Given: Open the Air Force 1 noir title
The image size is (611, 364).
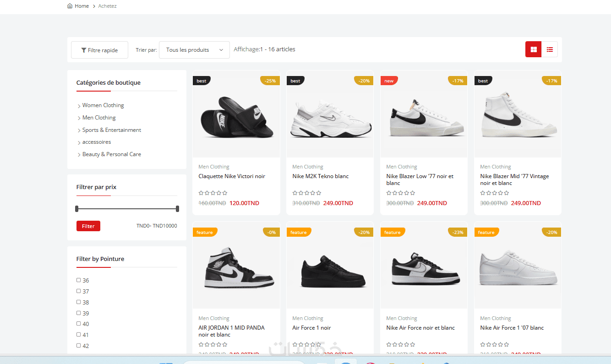Looking at the screenshot, I should point(311,328).
